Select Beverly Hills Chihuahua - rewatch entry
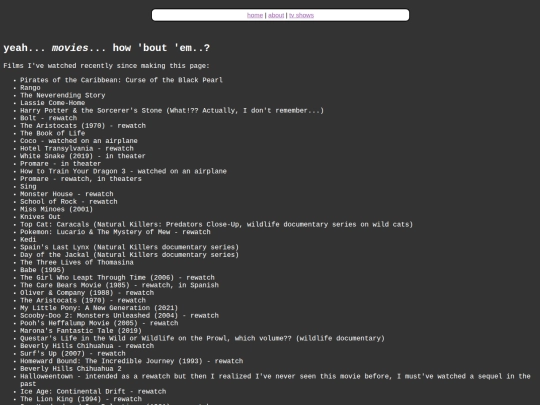Viewport: 540px width, 405px height. point(87,345)
